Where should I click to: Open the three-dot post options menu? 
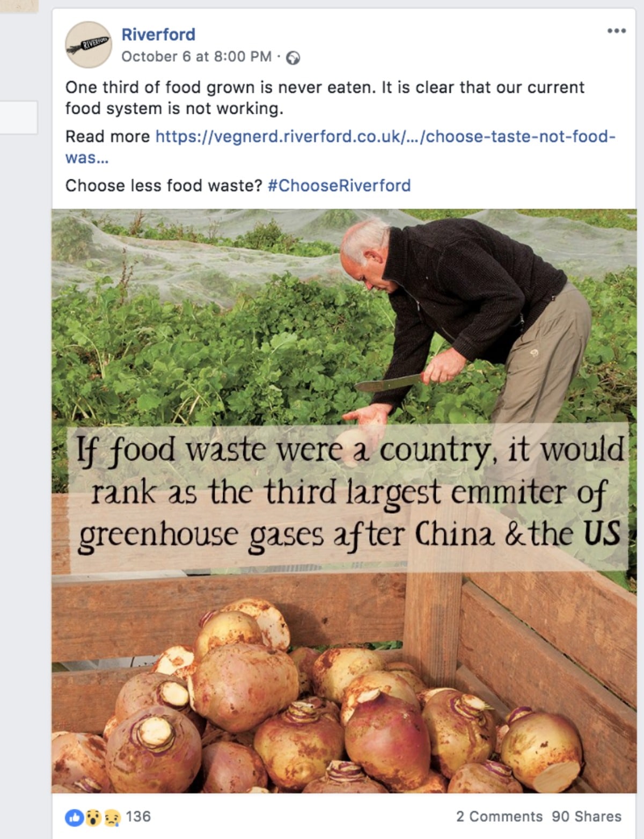point(617,31)
